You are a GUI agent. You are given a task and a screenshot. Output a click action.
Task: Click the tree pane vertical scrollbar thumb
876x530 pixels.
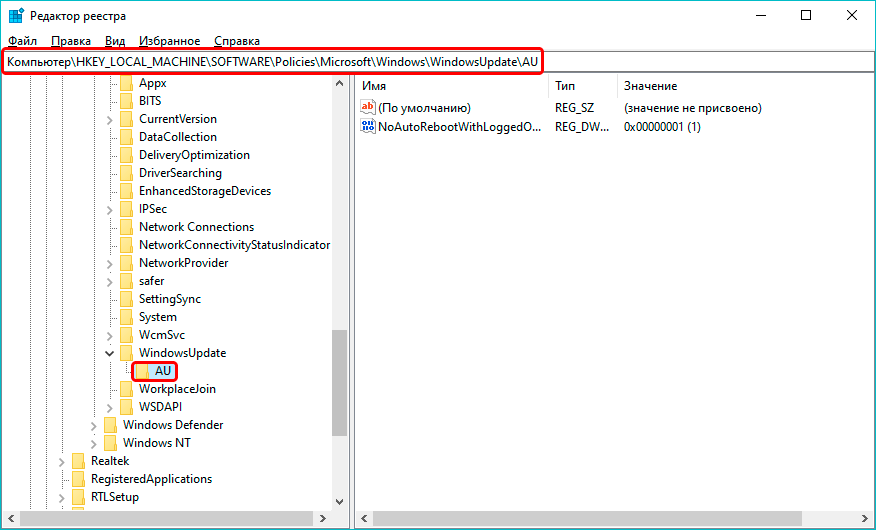point(339,383)
